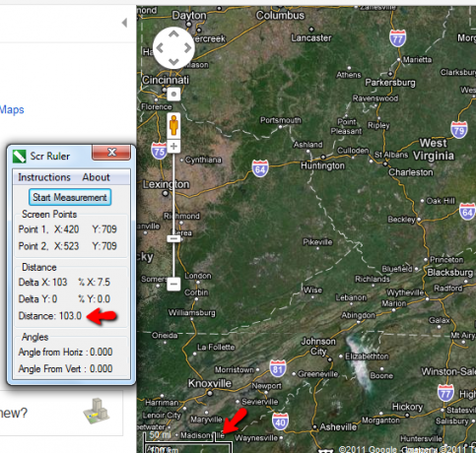Click the Interstate 64 shield near Huntington

click(x=260, y=168)
